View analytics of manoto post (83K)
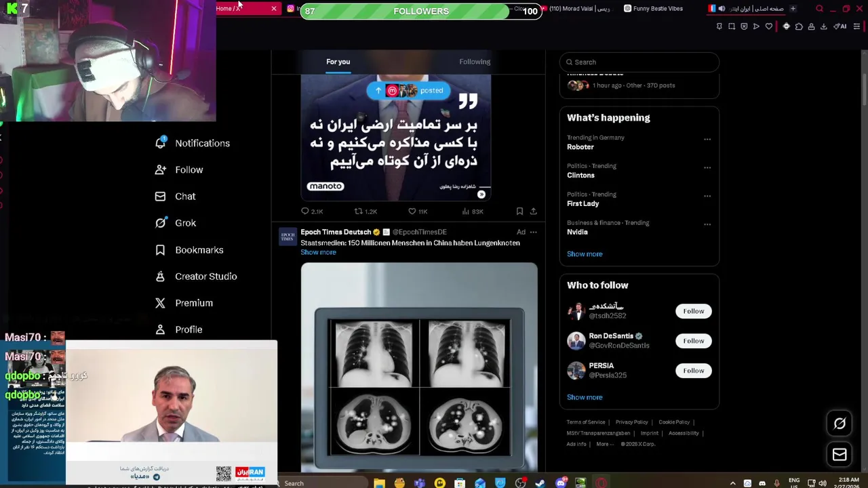 [472, 211]
